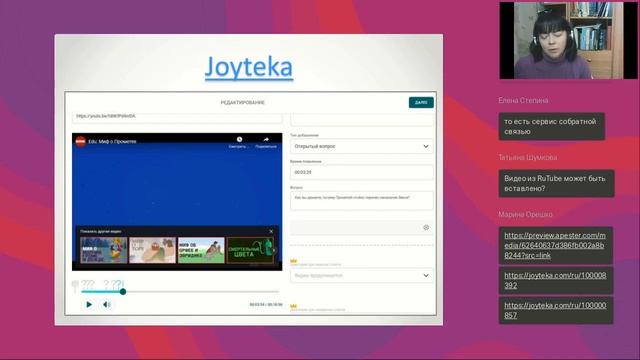Screen dimensions: 640x360
Task: Click the presenter webcam video
Action: 568,40
